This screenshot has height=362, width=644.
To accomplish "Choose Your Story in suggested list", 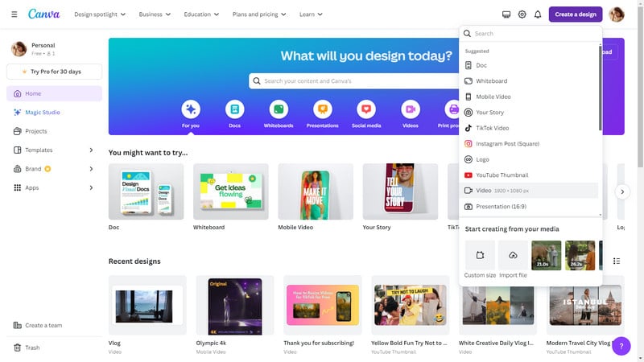I will click(529, 112).
